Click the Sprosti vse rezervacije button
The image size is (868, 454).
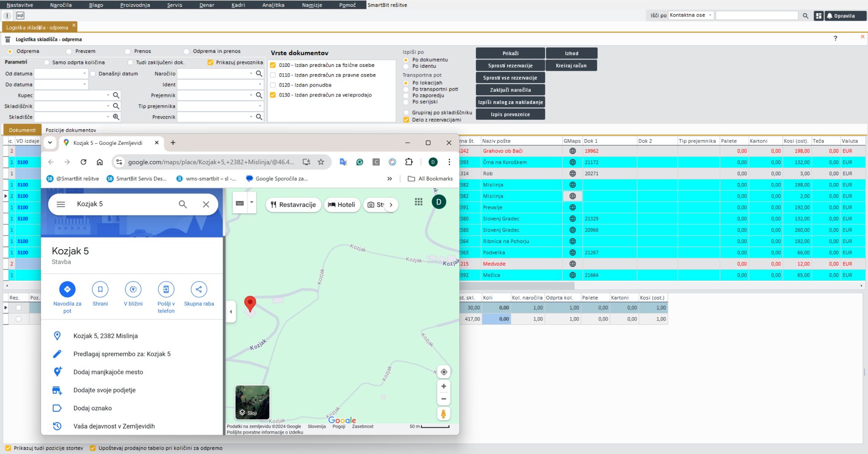click(510, 78)
